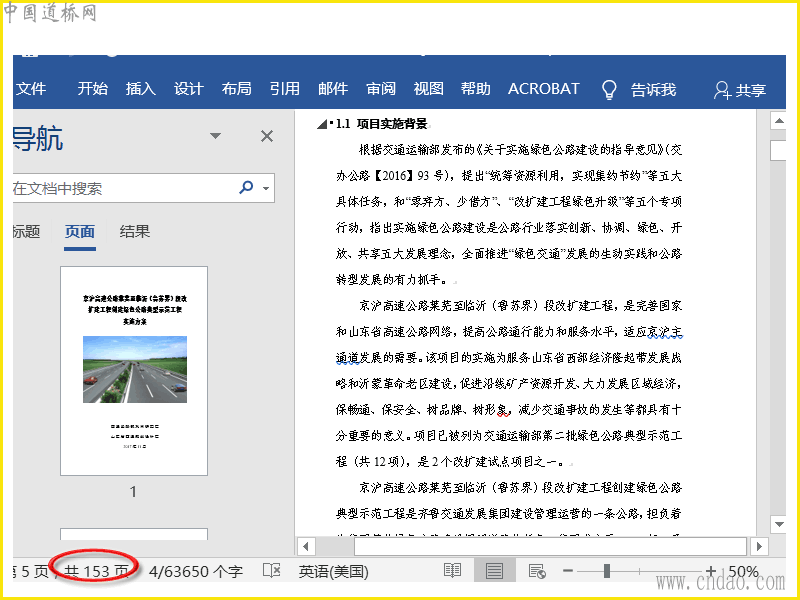Switch to the 审阅 ribbon tab

click(381, 89)
